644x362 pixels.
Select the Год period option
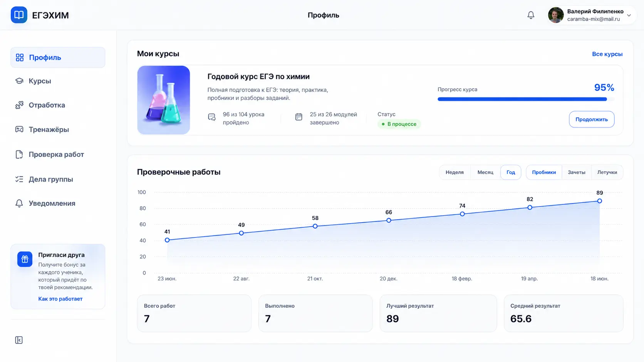511,172
